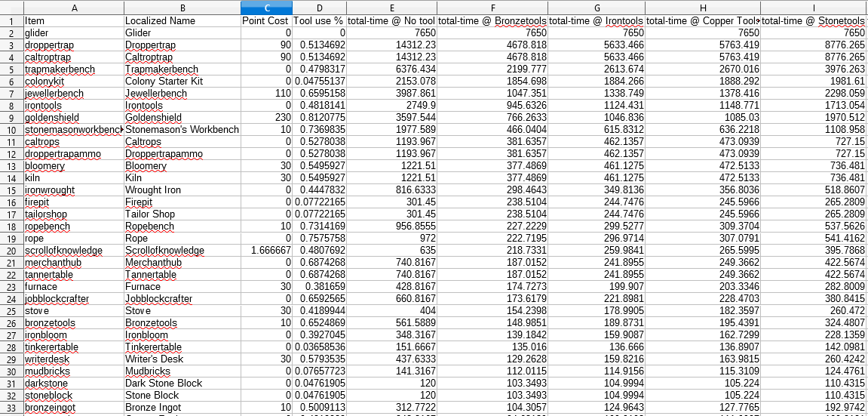The height and width of the screenshot is (416, 868).
Task: Click the 'Item' header cell
Action: [x=74, y=20]
